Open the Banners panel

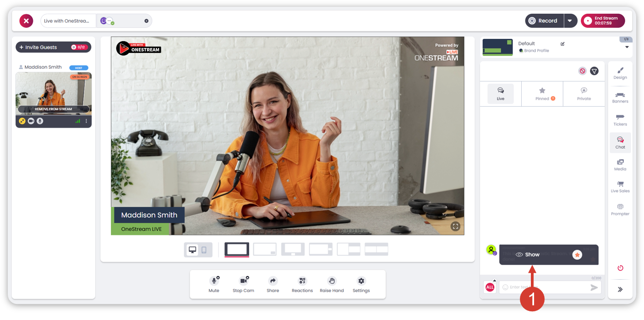[x=620, y=97]
